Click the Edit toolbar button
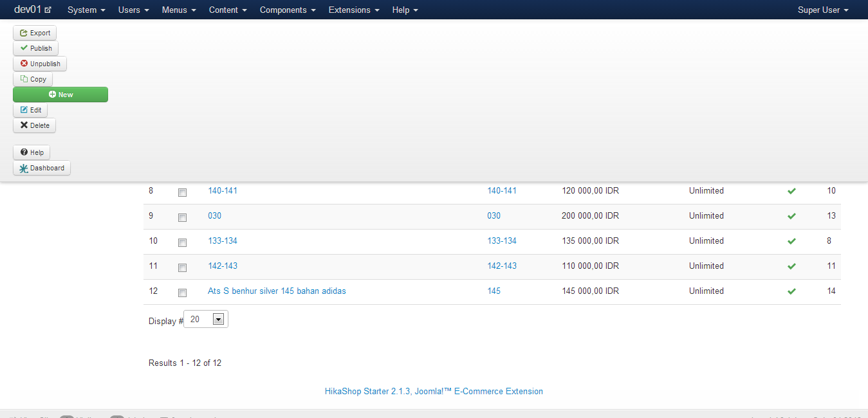Image resolution: width=868 pixels, height=418 pixels. click(x=30, y=110)
